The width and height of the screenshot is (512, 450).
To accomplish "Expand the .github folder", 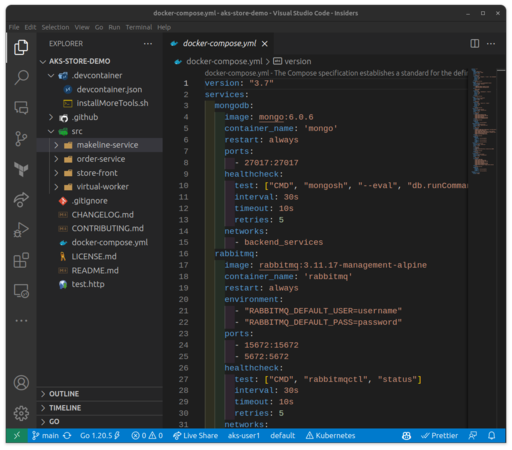I will pyautogui.click(x=51, y=117).
